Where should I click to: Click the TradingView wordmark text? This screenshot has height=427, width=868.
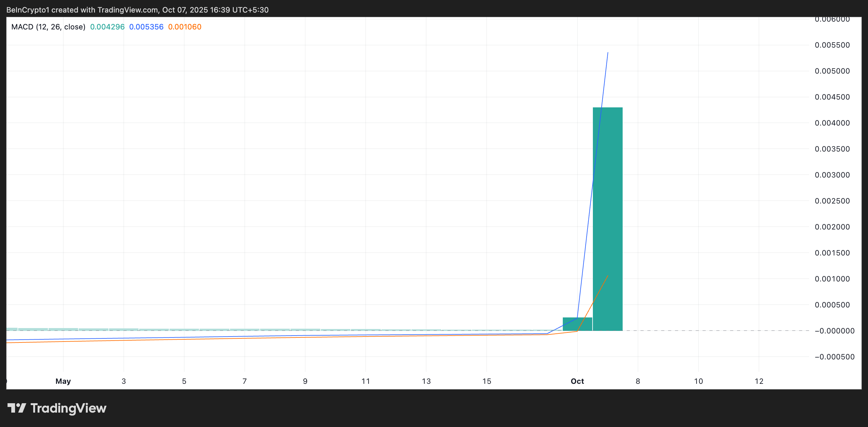click(x=68, y=408)
